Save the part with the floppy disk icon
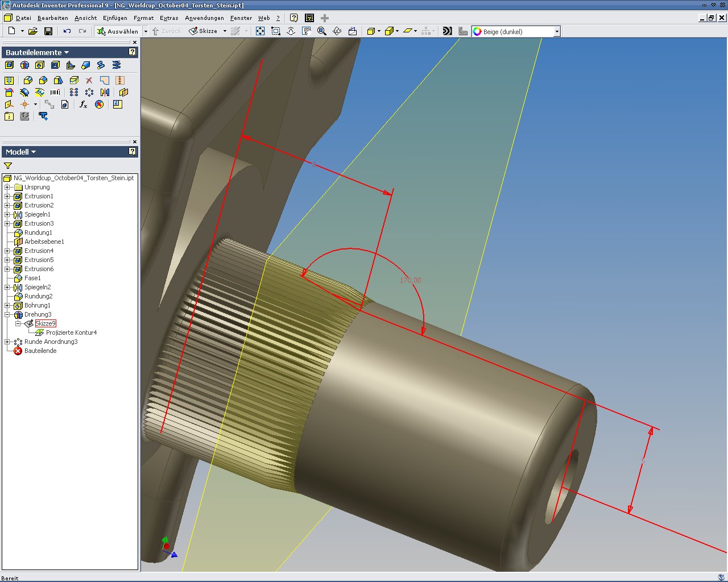This screenshot has height=582, width=728. coord(48,31)
